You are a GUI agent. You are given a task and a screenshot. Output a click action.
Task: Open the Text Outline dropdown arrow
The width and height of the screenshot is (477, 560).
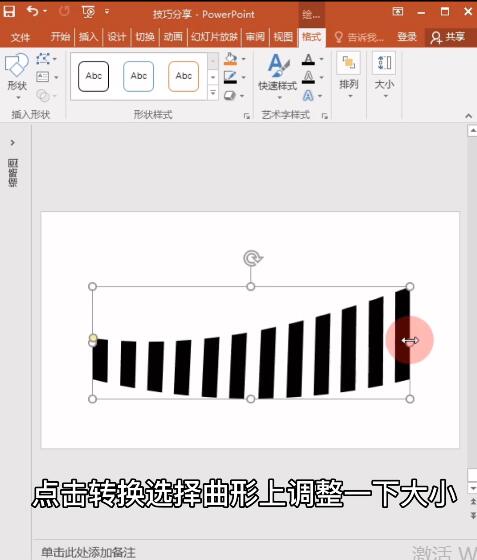click(321, 78)
